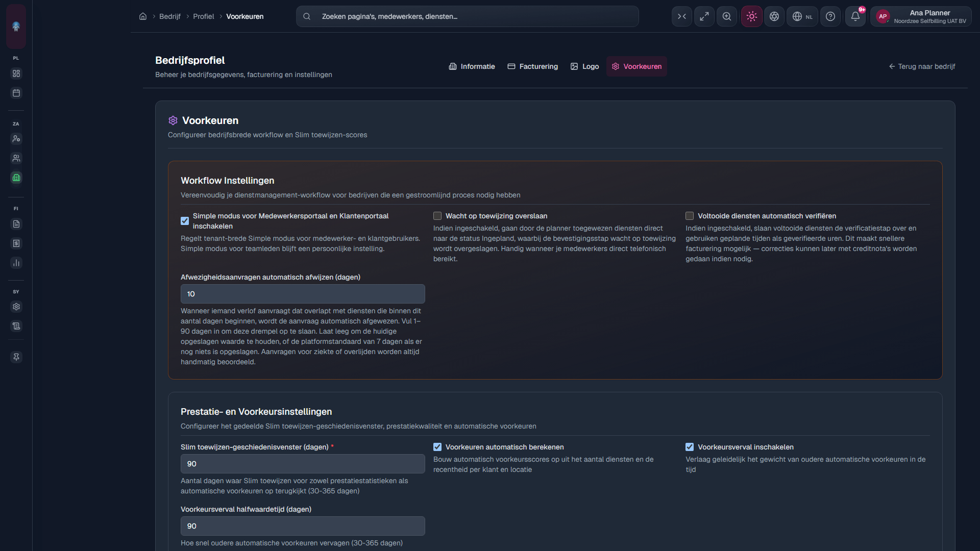The width and height of the screenshot is (980, 551).
Task: Switch to the Informatie tab
Action: (472, 66)
